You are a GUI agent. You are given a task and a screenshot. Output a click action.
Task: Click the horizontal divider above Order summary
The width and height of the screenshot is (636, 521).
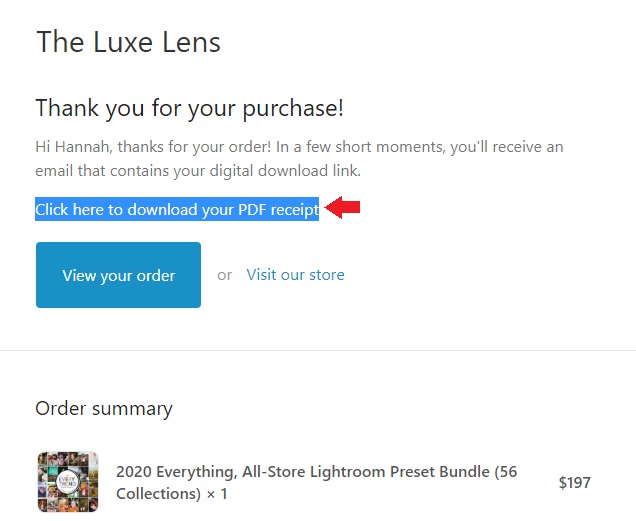(x=318, y=350)
